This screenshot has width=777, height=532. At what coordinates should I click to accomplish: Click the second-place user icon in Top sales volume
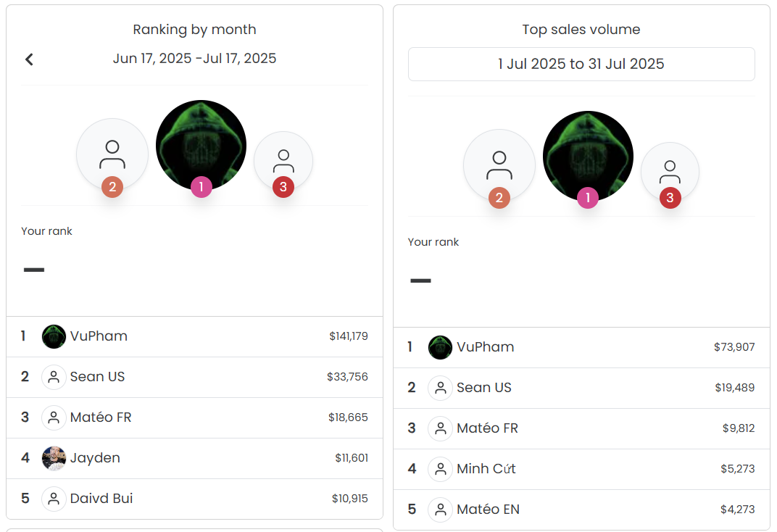pyautogui.click(x=499, y=165)
